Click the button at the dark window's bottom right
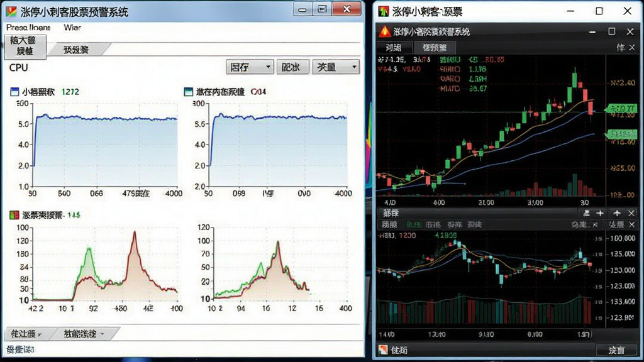The height and width of the screenshot is (362, 644). click(x=616, y=349)
